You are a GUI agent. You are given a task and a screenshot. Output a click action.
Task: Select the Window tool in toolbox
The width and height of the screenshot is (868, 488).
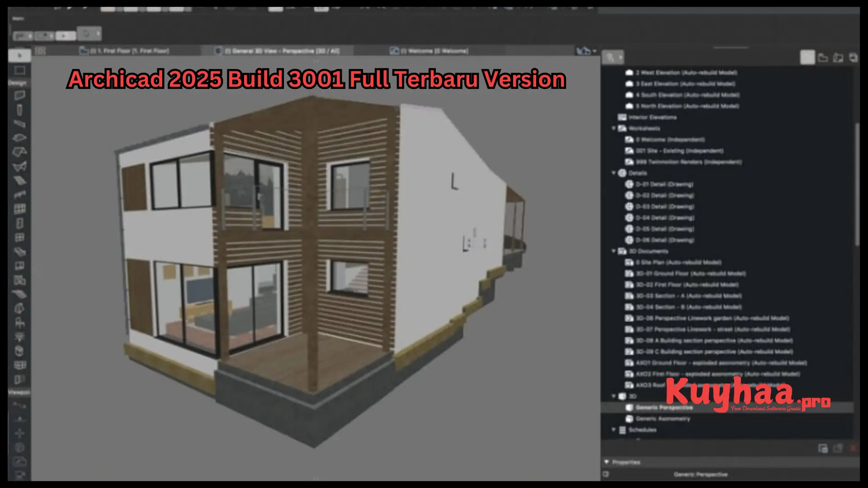pos(19,237)
